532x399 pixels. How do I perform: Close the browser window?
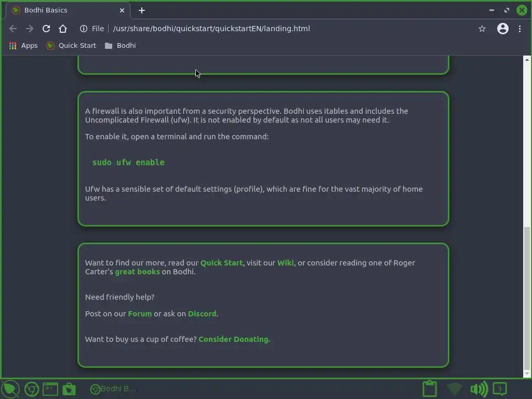522,10
